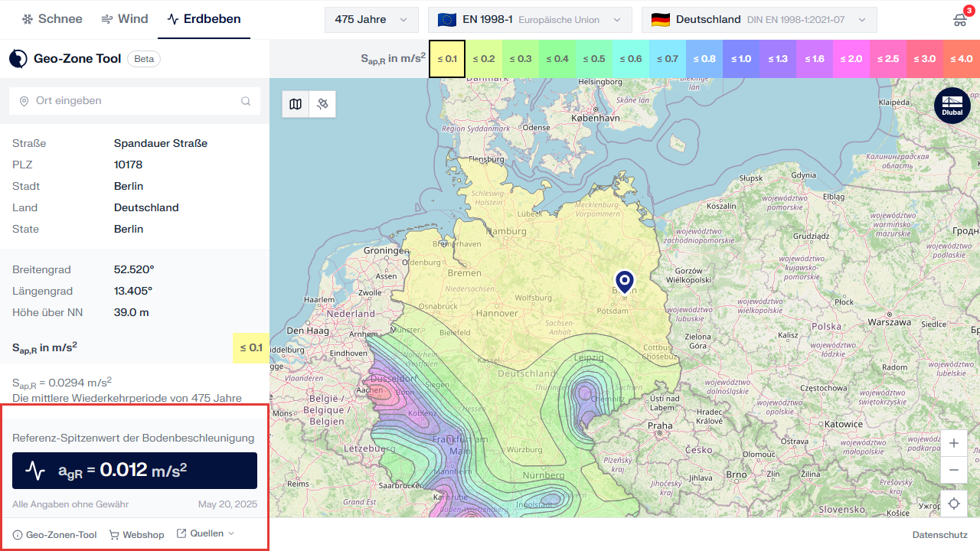980x551 pixels.
Task: Expand the Quellen sources menu
Action: (206, 534)
